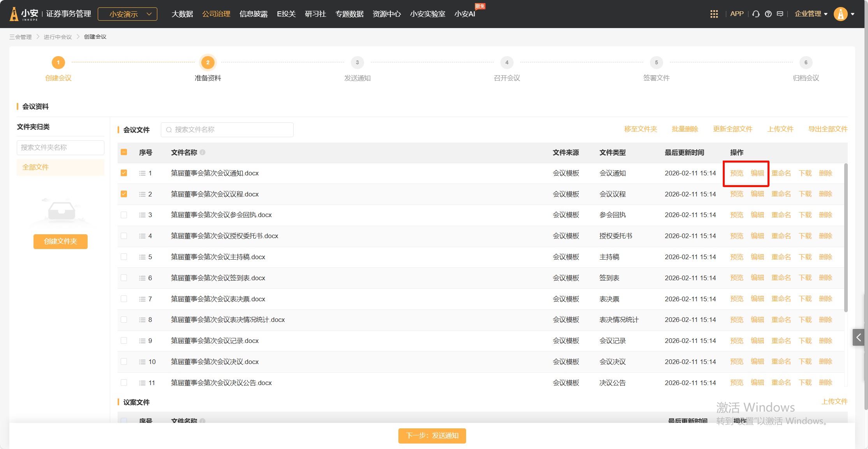Click the customer service headset icon
Image resolution: width=868 pixels, height=449 pixels.
[x=756, y=14]
